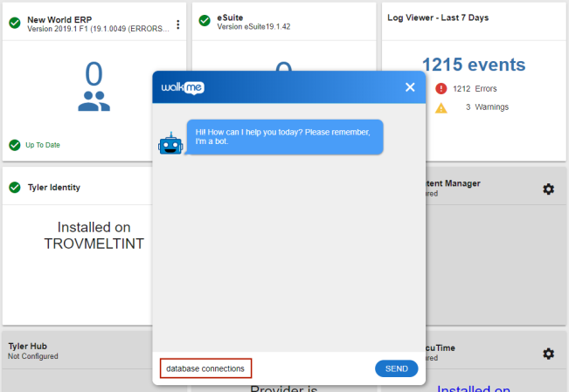Click the ExecuTime card title

tap(441, 348)
